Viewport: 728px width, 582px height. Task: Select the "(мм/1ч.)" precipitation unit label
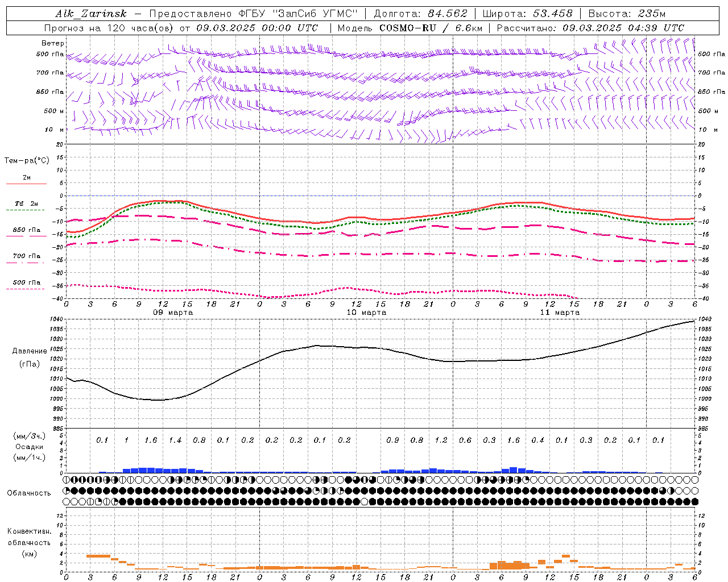point(30,458)
